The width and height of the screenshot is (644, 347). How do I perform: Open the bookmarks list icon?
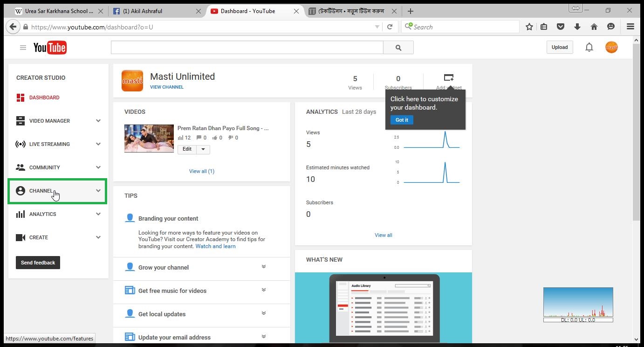[544, 27]
